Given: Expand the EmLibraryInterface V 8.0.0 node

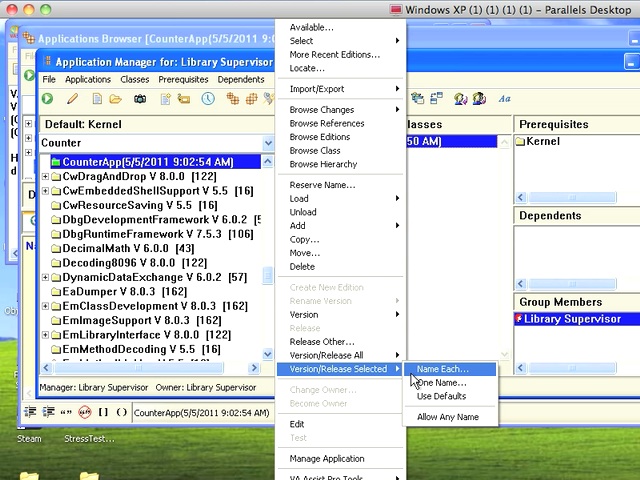Looking at the screenshot, I should click(x=45, y=335).
